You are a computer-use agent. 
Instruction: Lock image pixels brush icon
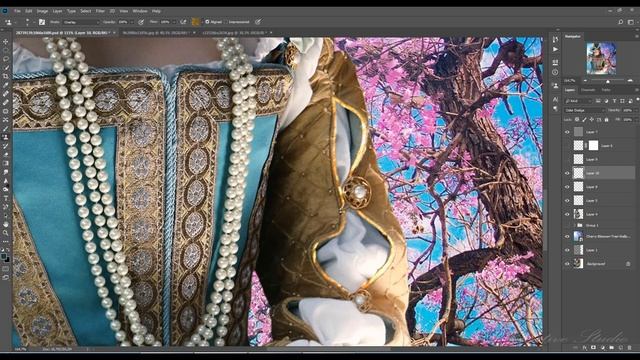coord(584,120)
